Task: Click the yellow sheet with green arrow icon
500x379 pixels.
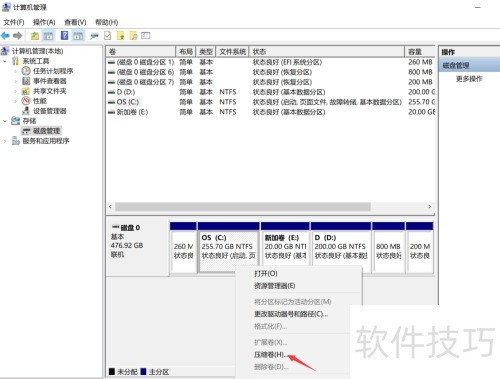Action: [x=120, y=35]
